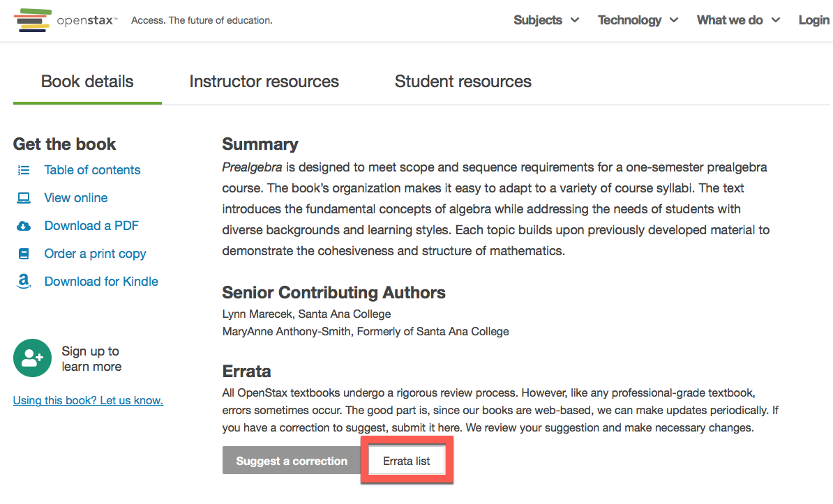Switch to the Instructor resources tab
The height and width of the screenshot is (504, 833).
[264, 81]
